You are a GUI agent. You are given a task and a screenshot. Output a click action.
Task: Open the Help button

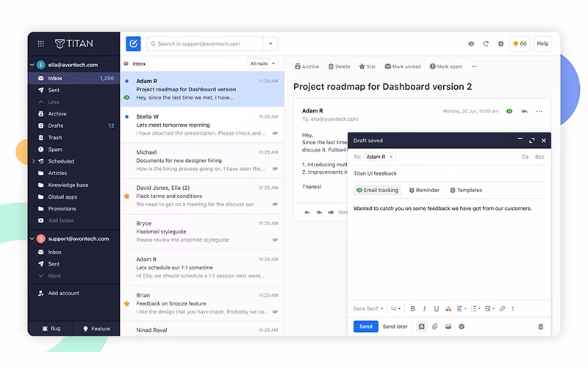pyautogui.click(x=542, y=44)
